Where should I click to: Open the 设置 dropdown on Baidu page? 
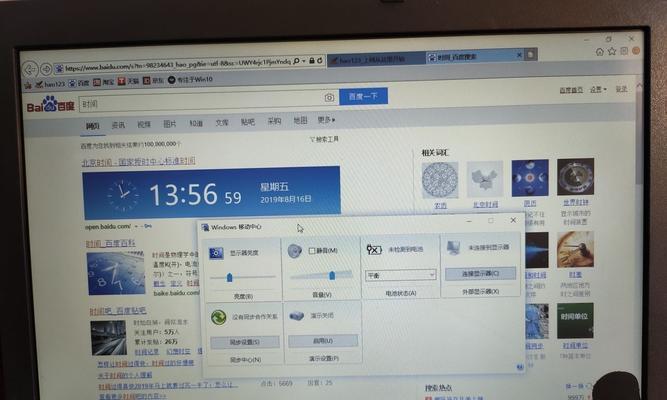point(598,89)
